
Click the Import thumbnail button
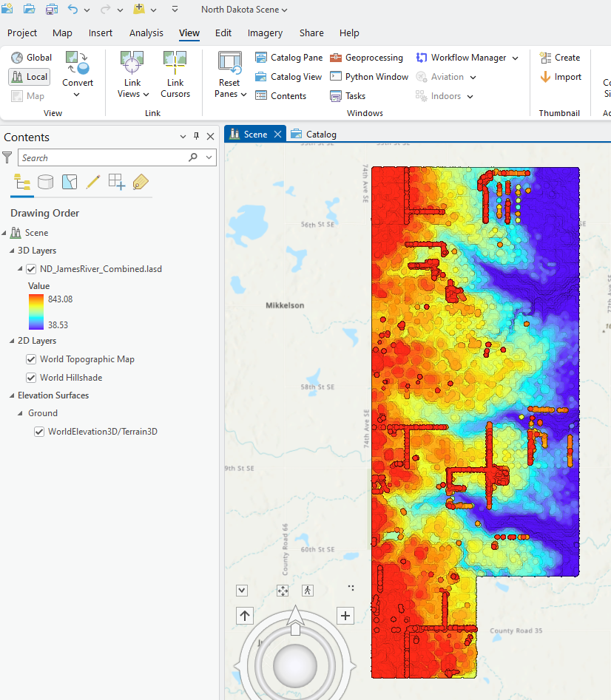[560, 77]
